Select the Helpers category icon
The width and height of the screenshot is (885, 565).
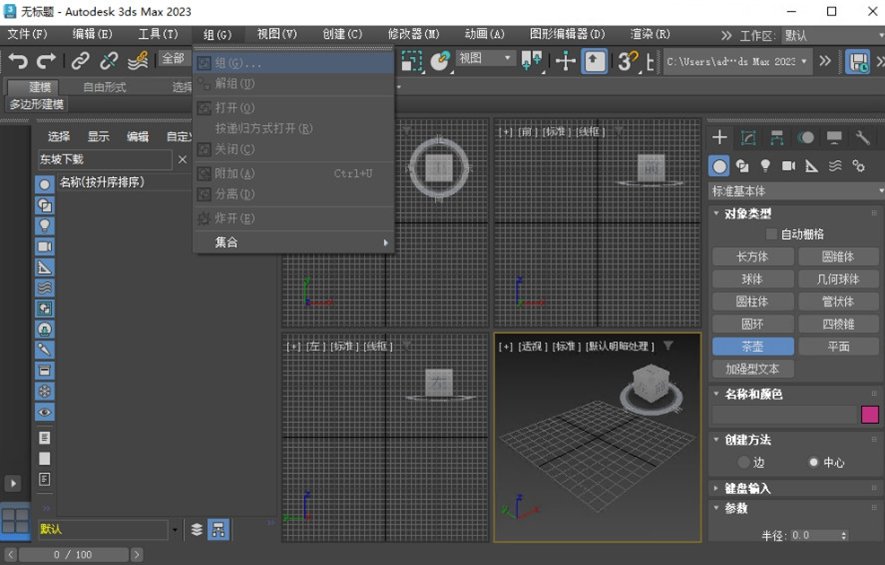pos(812,166)
